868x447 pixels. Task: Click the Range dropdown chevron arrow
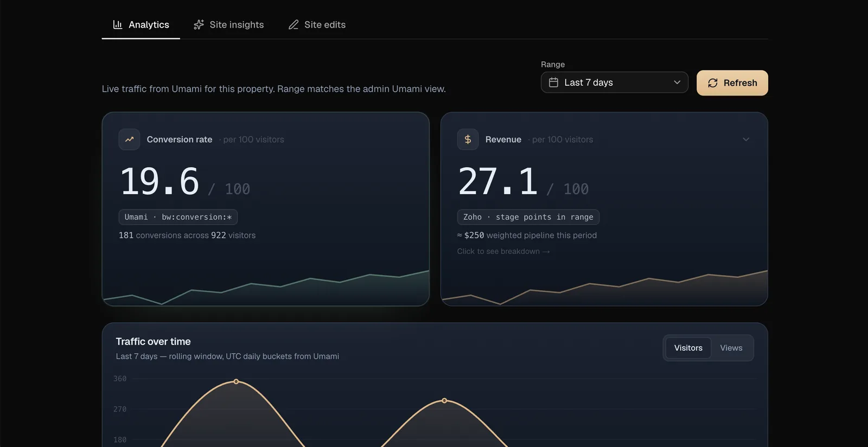[677, 82]
